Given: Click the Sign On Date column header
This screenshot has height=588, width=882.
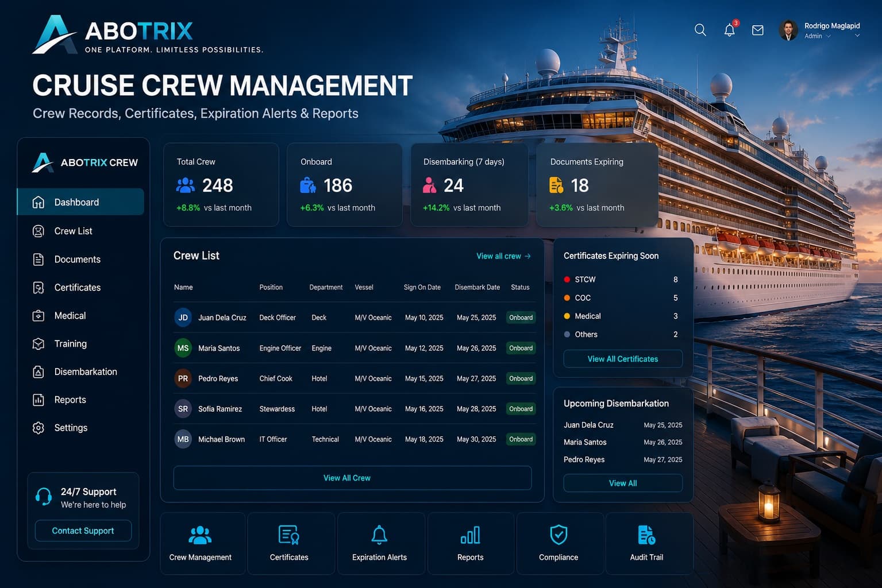Looking at the screenshot, I should pos(422,287).
